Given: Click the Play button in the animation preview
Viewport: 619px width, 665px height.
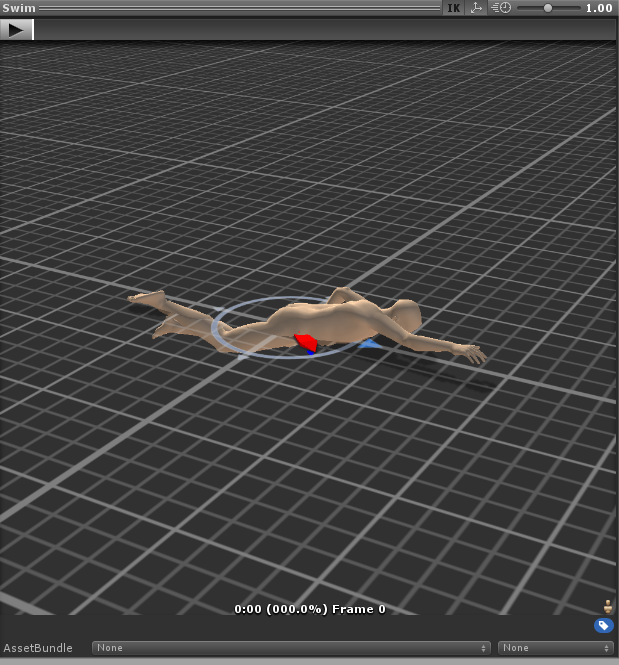Looking at the screenshot, I should pos(16,30).
